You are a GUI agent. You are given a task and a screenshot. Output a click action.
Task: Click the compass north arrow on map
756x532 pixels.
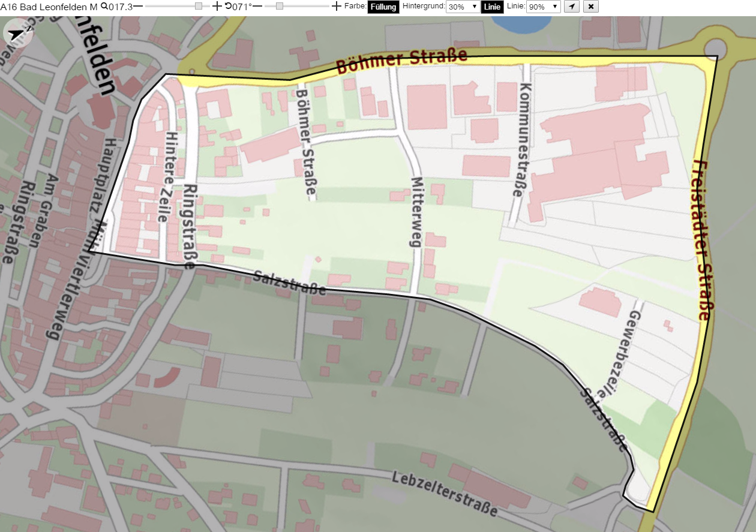pyautogui.click(x=18, y=34)
